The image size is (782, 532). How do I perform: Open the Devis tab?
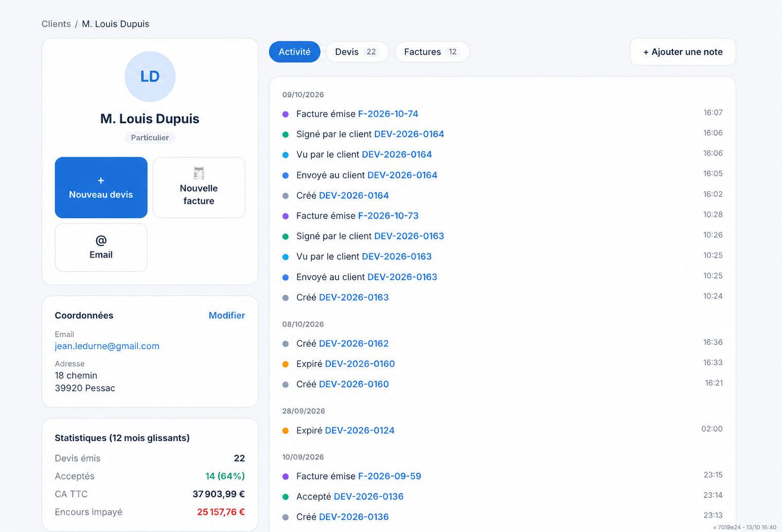click(x=357, y=52)
